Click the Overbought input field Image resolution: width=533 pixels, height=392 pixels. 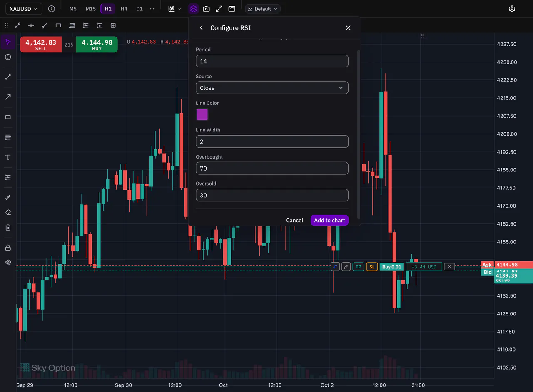[272, 168]
